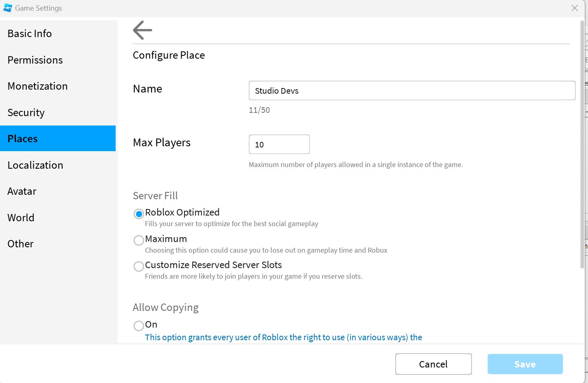The height and width of the screenshot is (383, 588).
Task: Open the World settings tab
Action: [21, 218]
